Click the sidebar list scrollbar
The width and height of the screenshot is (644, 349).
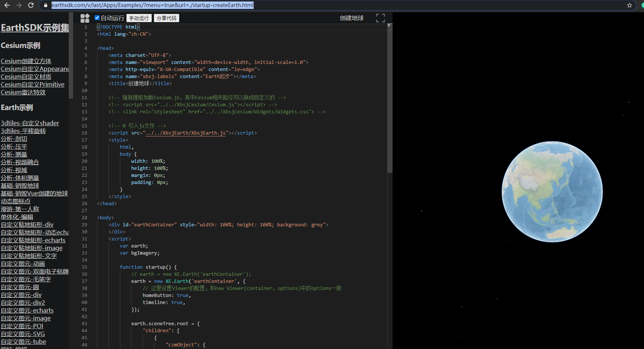[x=71, y=56]
